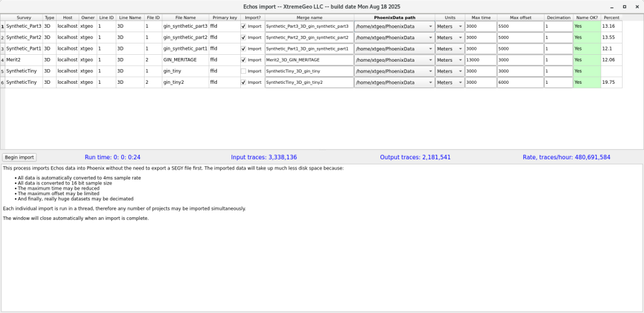Screen dimensions: 644x313
Task: Click Decimation field for Synthetic_Part3 row
Action: tap(558, 26)
